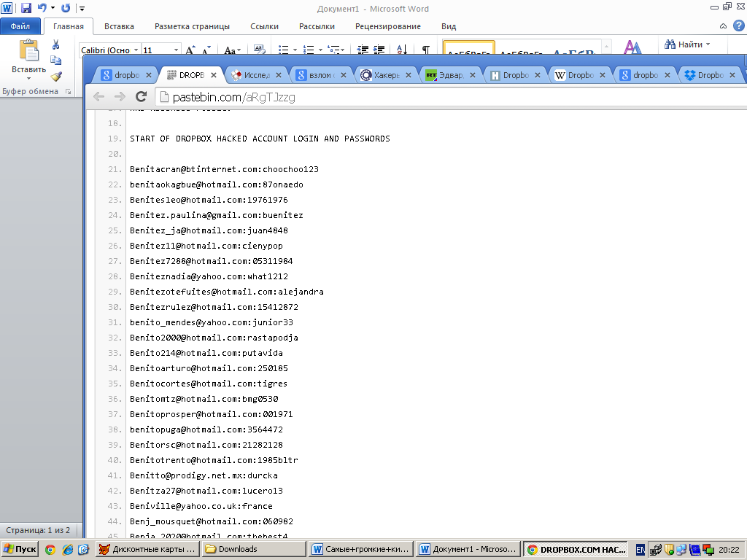This screenshot has width=747, height=560.
Task: Switch to the Рассылки ribbon tab
Action: click(317, 27)
